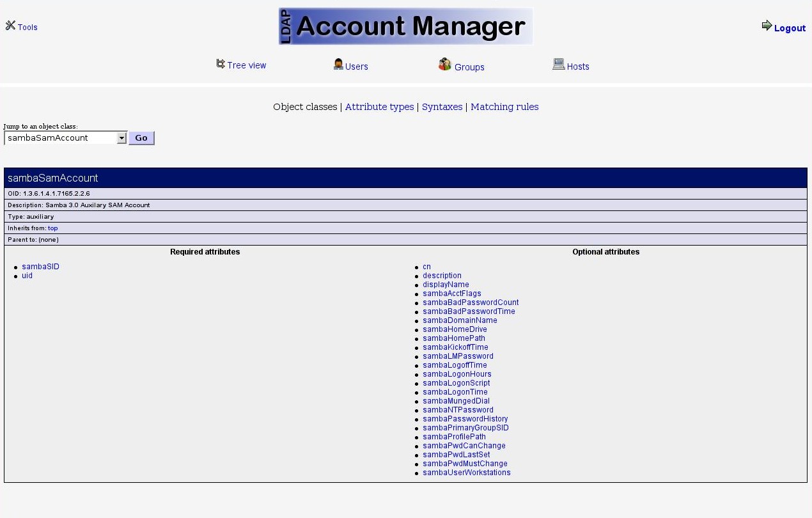The image size is (812, 518).
Task: Switch to Attribute types tab
Action: (379, 107)
